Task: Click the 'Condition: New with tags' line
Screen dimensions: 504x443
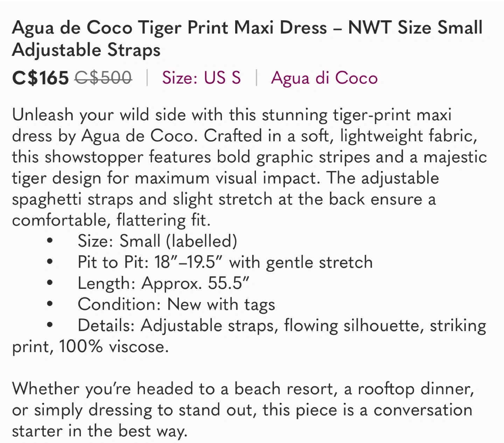Action: 176,305
